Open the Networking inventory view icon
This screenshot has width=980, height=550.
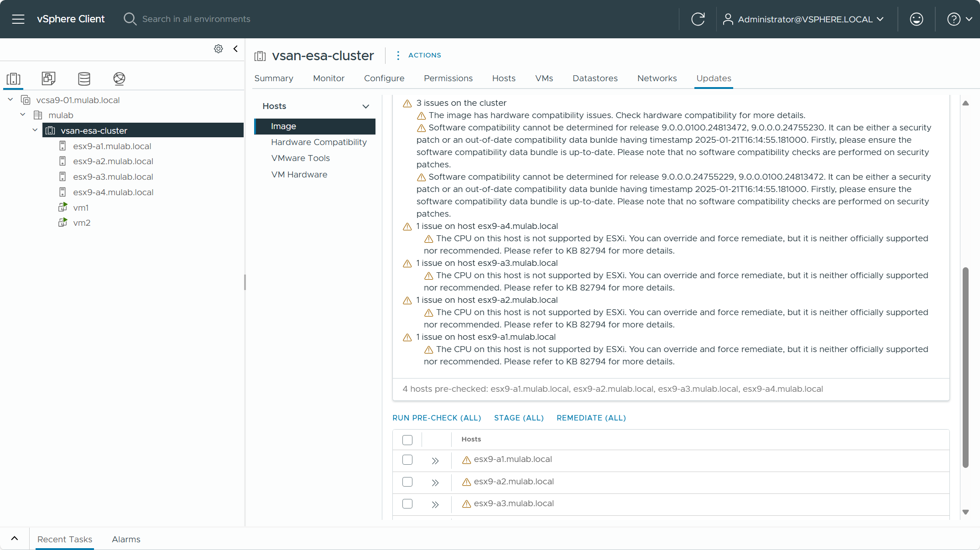[x=119, y=78]
